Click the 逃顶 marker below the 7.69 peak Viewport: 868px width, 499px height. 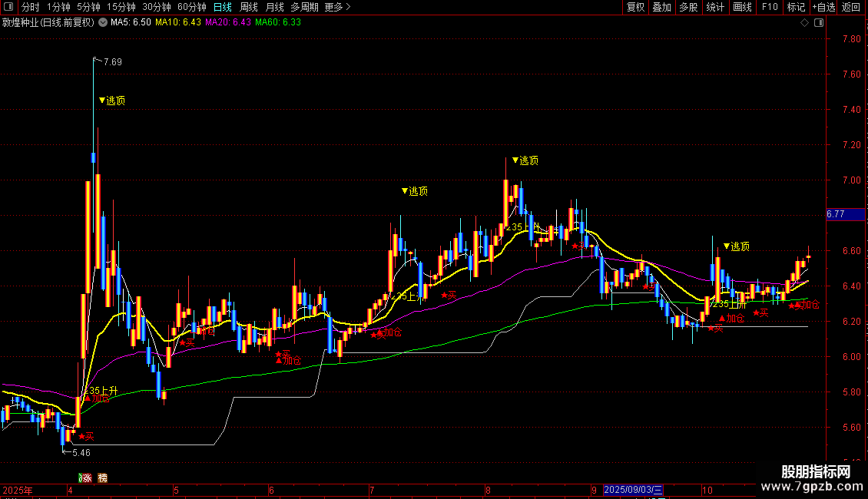coord(112,101)
